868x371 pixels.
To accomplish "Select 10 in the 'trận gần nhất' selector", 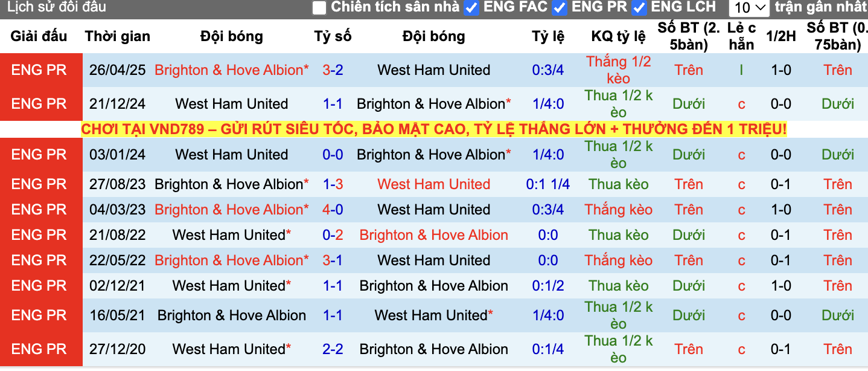I will pos(748,8).
